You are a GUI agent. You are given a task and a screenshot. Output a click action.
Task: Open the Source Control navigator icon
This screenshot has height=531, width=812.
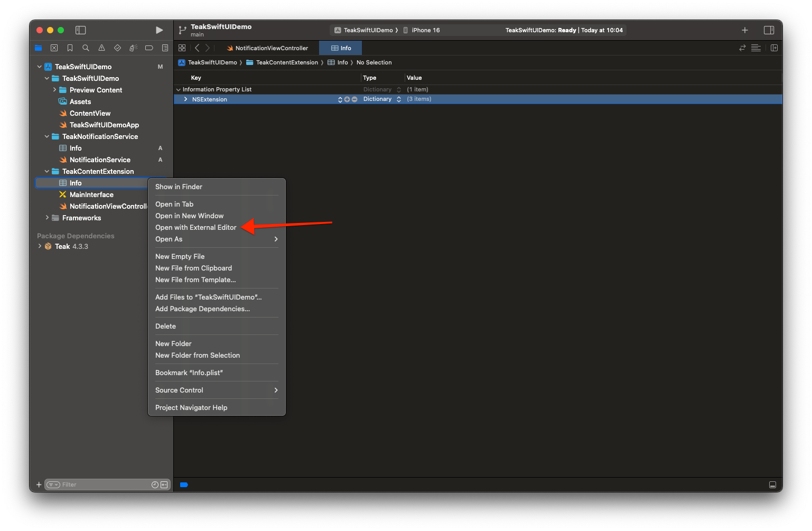click(54, 48)
